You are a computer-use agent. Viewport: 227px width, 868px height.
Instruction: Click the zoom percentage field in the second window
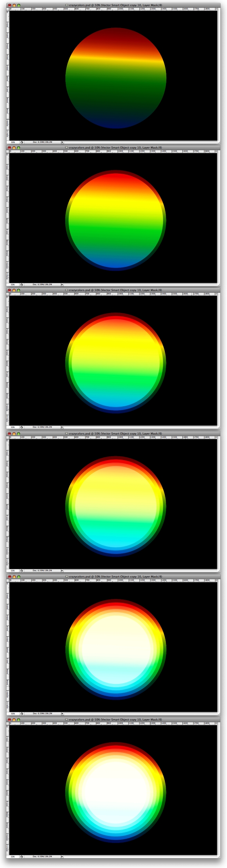[x=13, y=285]
